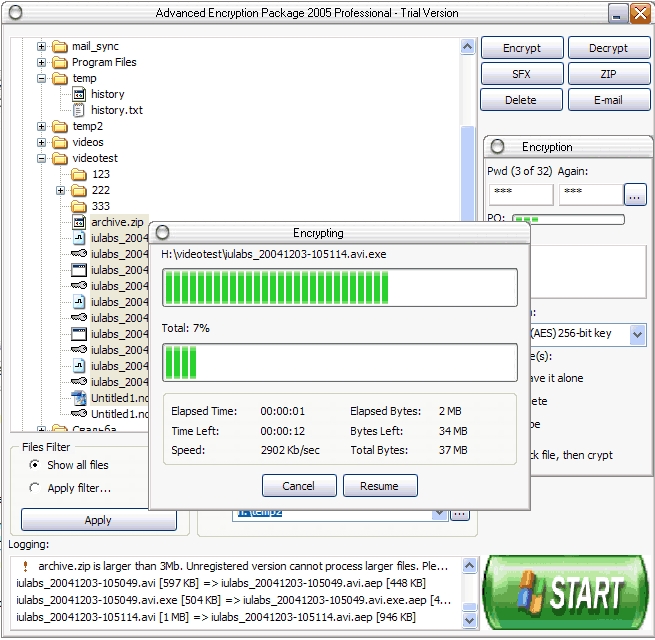Viewport: 655px width, 640px height.
Task: Expand the 222 subfolder node
Action: point(61,190)
